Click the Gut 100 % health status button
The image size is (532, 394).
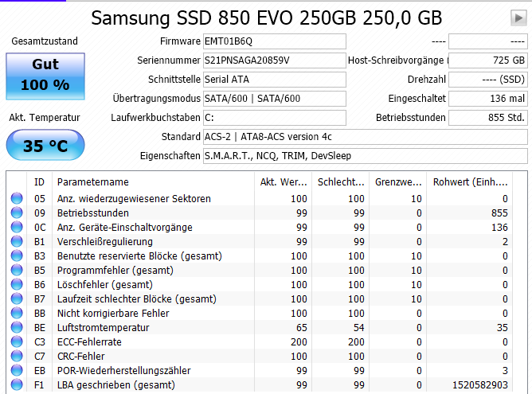pos(45,76)
